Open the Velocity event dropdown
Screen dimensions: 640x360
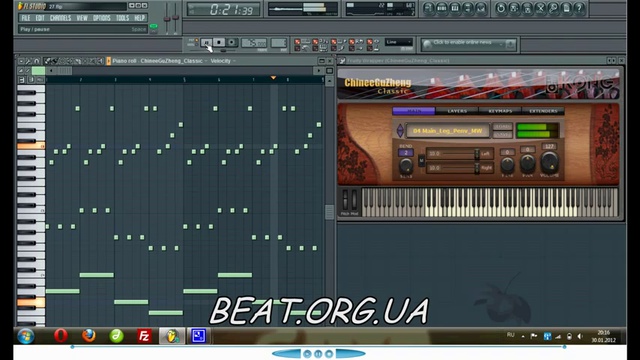tap(223, 61)
